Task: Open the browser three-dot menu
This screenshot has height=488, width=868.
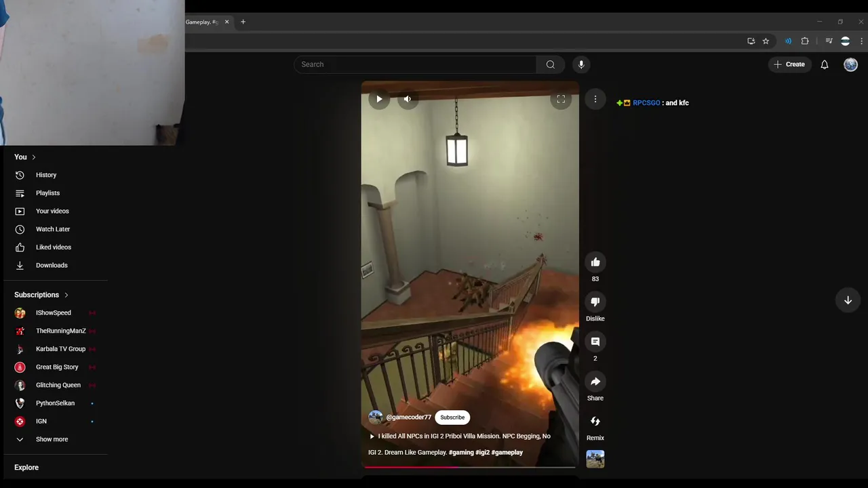Action: tap(861, 41)
